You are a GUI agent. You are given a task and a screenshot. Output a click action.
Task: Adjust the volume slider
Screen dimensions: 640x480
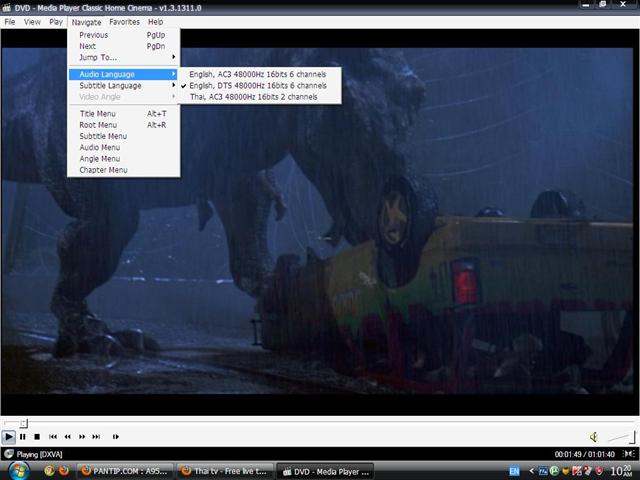pyautogui.click(x=622, y=437)
